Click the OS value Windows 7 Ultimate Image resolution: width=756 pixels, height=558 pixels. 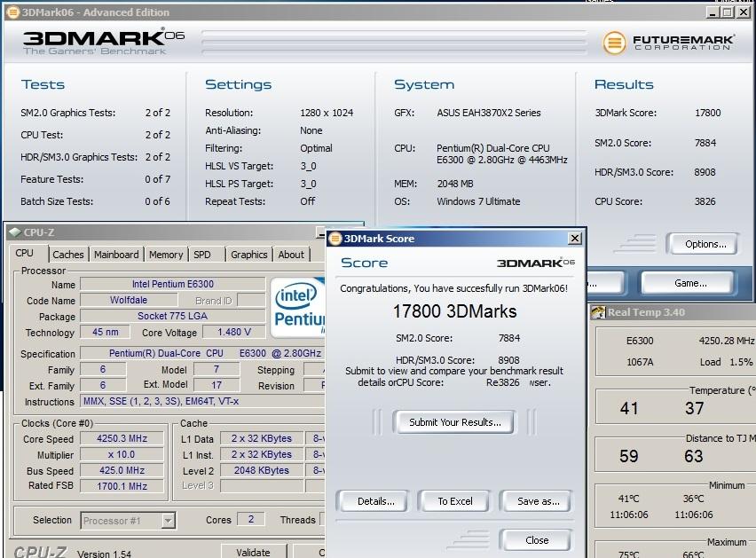click(x=478, y=201)
